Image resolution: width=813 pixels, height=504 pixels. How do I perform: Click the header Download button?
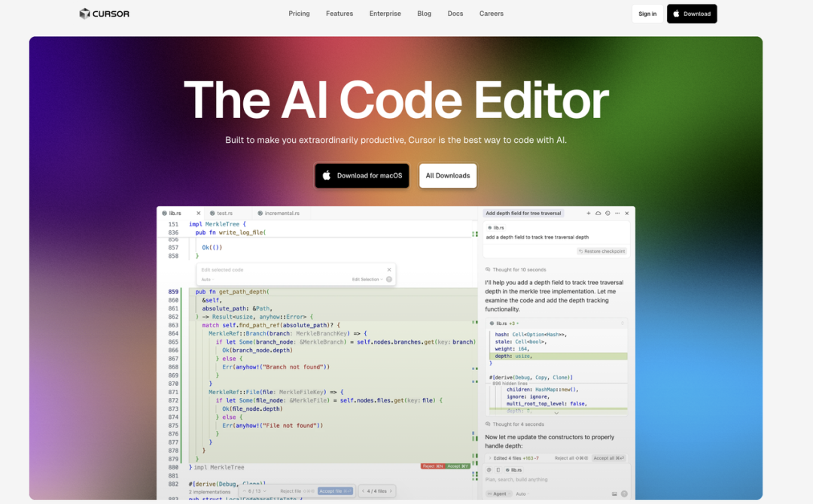point(693,14)
